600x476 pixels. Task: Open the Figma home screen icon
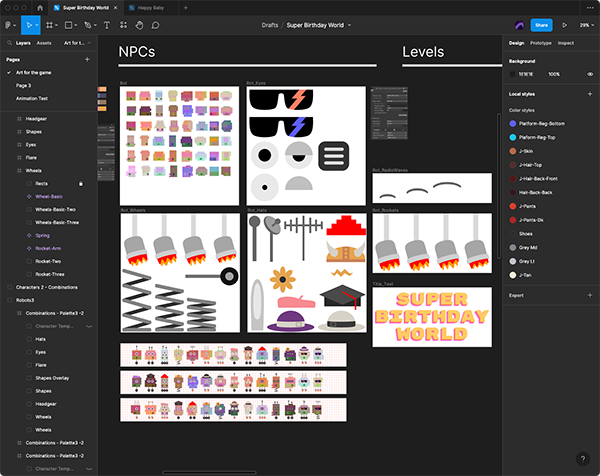40,7
